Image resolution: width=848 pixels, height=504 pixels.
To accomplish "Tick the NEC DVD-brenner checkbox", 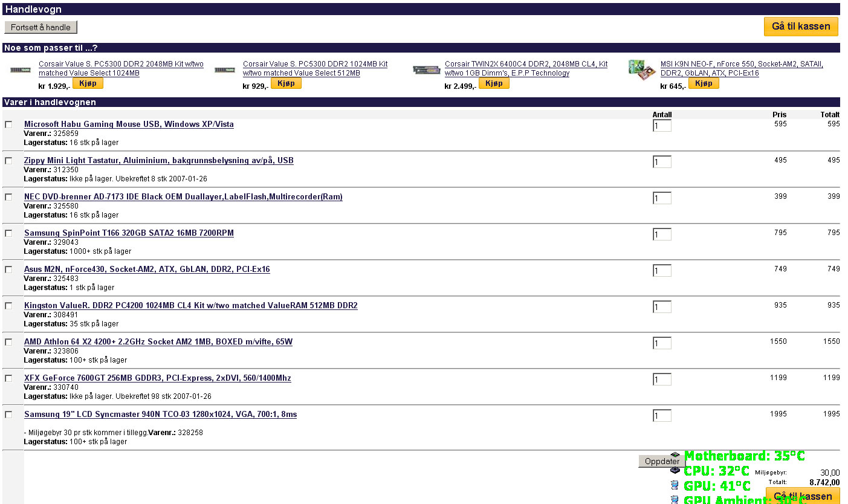I will click(8, 197).
